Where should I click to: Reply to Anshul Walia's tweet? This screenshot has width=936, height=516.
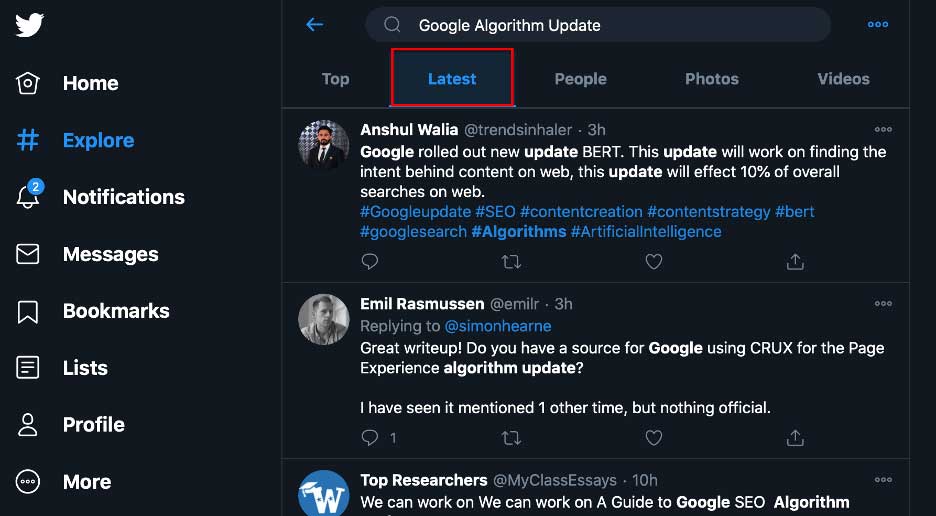(370, 261)
